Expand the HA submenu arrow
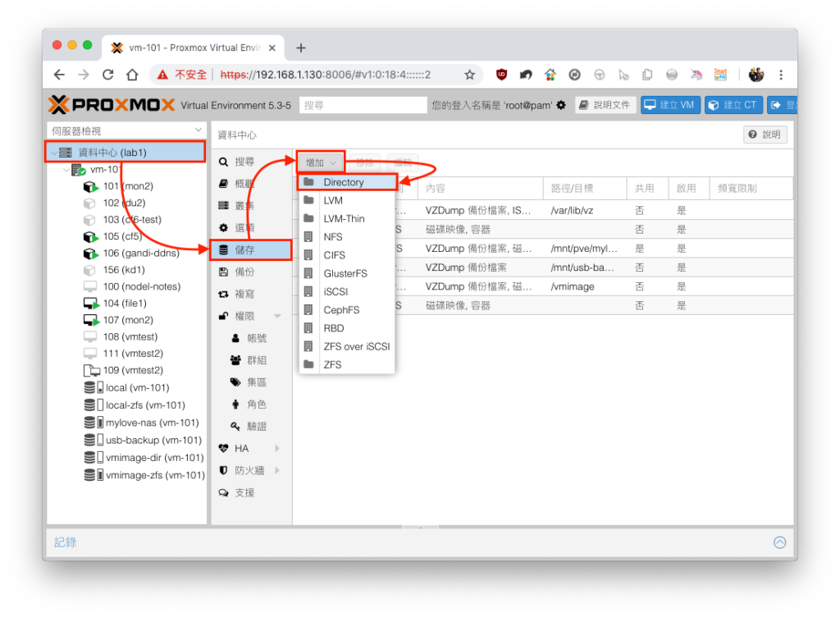 pos(277,448)
